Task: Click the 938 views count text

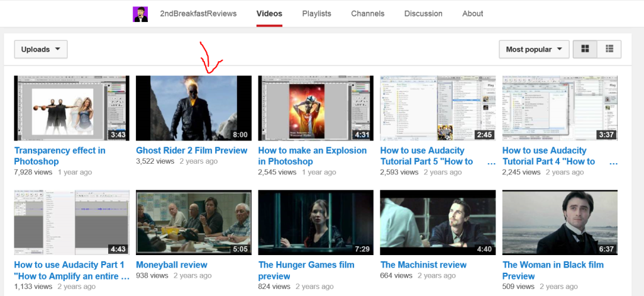Action: coord(152,275)
